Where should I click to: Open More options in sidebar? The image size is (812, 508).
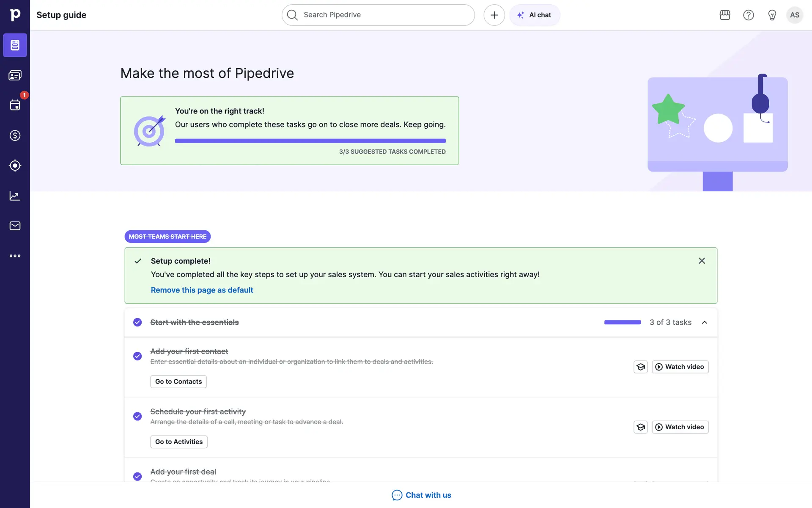point(15,256)
